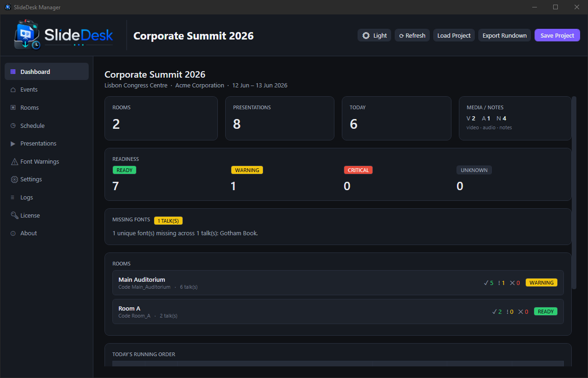Open the Dashboard grid icon in sidebar
This screenshot has width=588, height=378.
[13, 72]
